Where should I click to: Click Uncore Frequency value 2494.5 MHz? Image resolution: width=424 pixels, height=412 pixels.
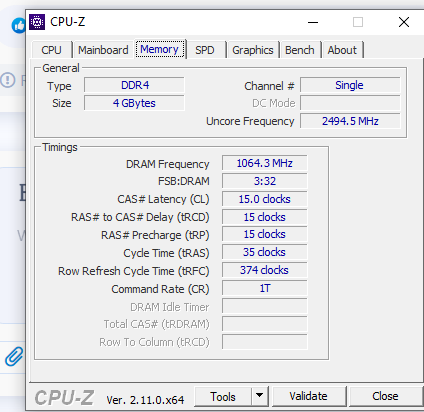click(x=350, y=121)
